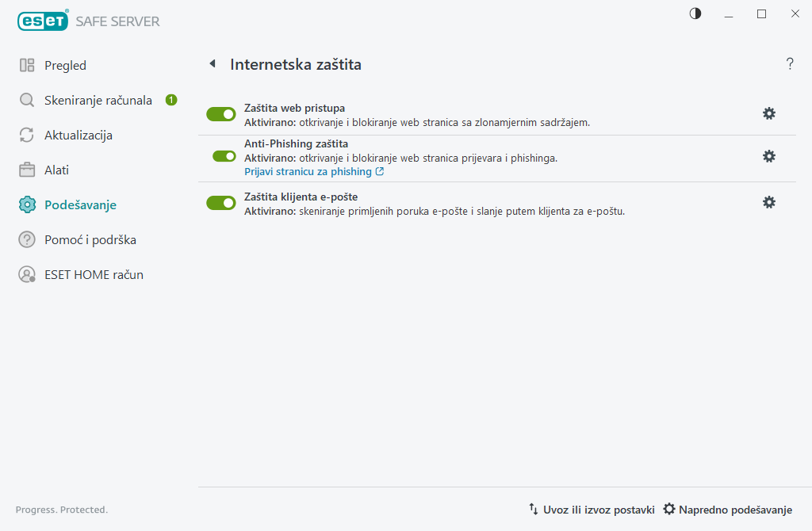Open settings gear for Zaštita web pristupa

(768, 114)
